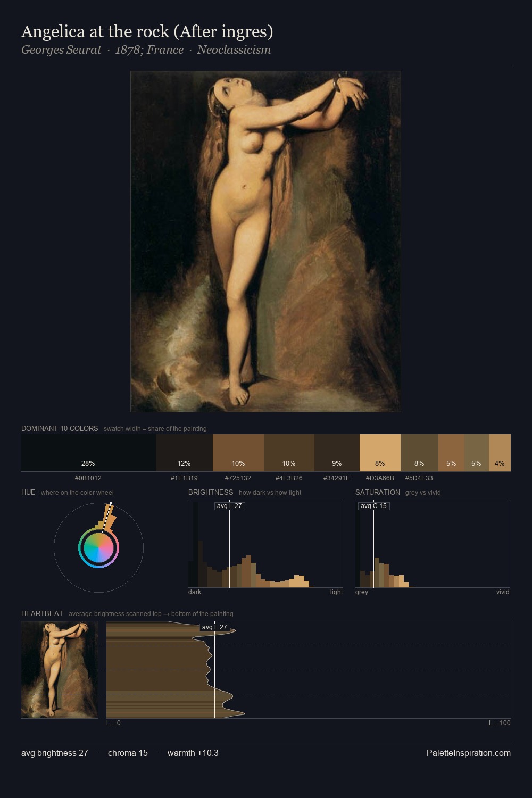Open the main painting image
Viewport: 532px width, 798px height.
[x=265, y=242]
